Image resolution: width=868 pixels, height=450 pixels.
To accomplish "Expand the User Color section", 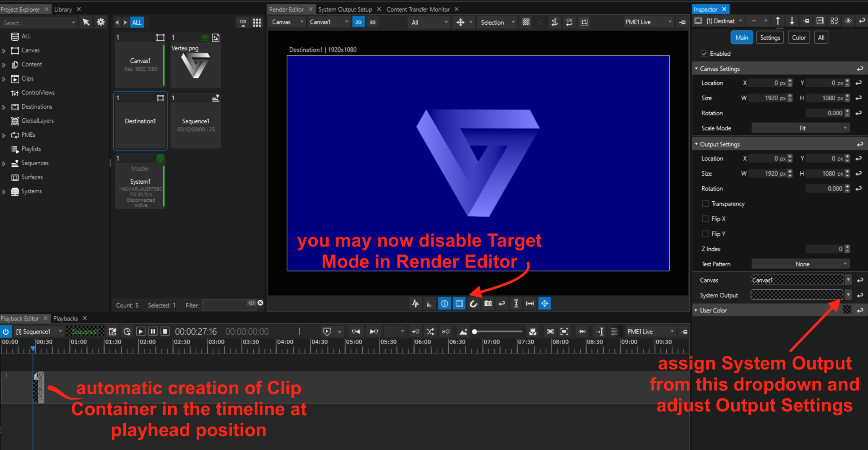I will 696,310.
